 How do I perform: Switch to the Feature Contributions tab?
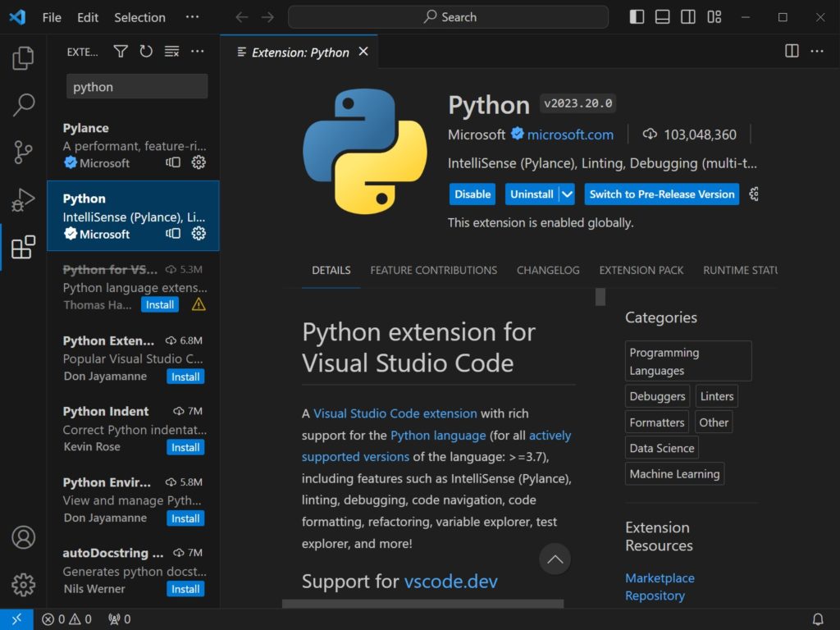click(x=433, y=271)
